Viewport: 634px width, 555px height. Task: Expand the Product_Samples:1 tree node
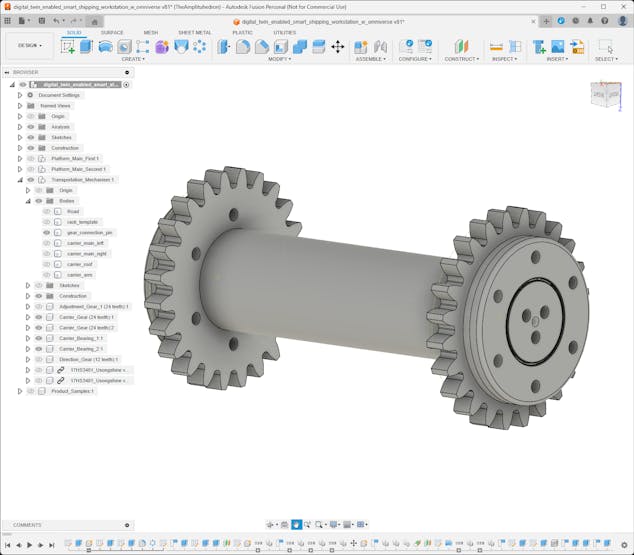19,391
